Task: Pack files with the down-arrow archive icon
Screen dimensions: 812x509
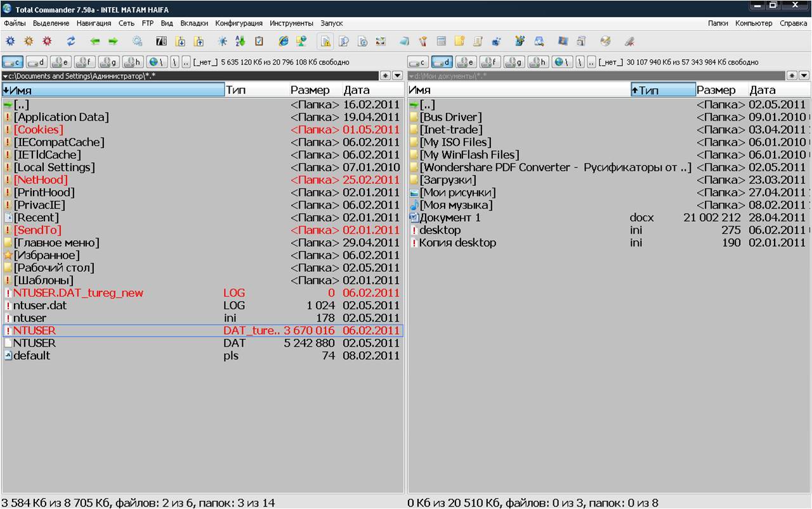Action: click(180, 41)
